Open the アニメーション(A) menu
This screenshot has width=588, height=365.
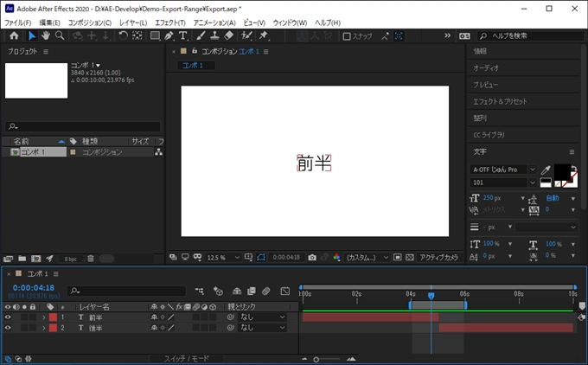click(214, 22)
